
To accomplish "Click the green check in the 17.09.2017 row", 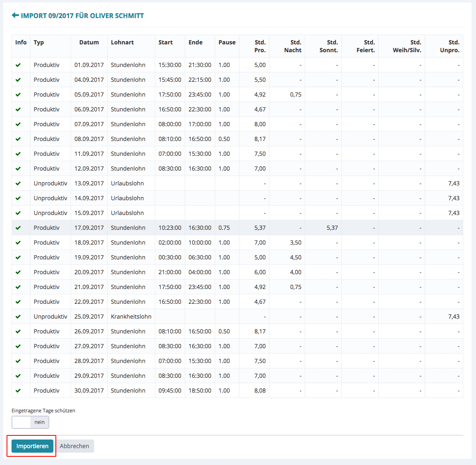I will pyautogui.click(x=18, y=228).
